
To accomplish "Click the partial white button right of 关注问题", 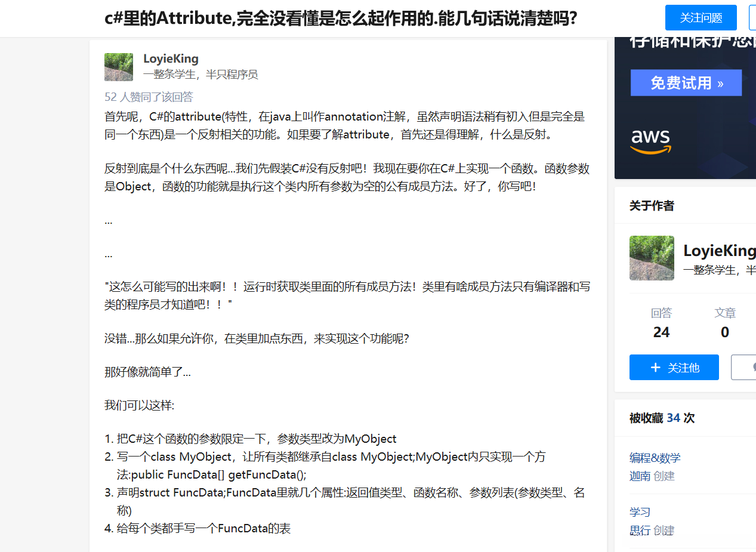I will click(752, 17).
